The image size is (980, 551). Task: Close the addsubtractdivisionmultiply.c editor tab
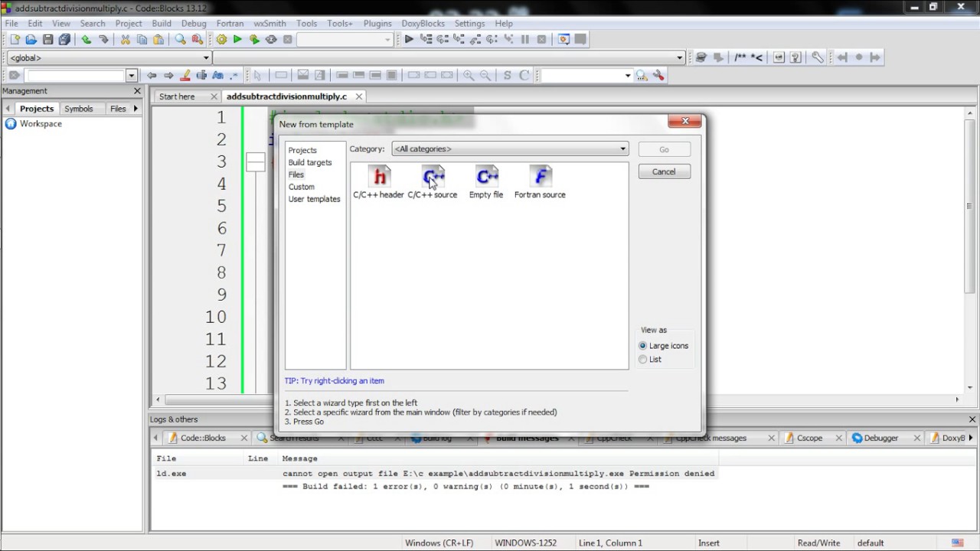click(x=358, y=96)
